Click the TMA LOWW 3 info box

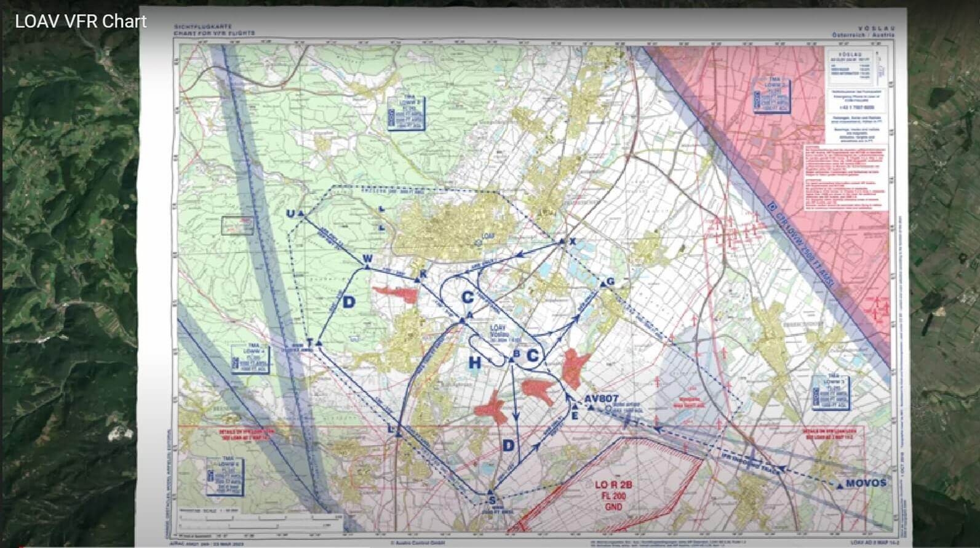pos(831,392)
